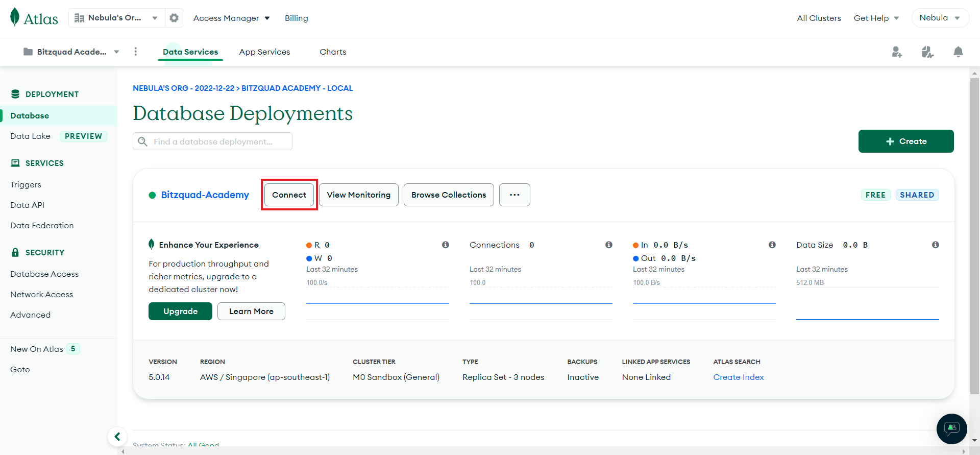Click 'Replica Set - 3 nodes' text
Screen dimensions: 980x455
pos(503,377)
